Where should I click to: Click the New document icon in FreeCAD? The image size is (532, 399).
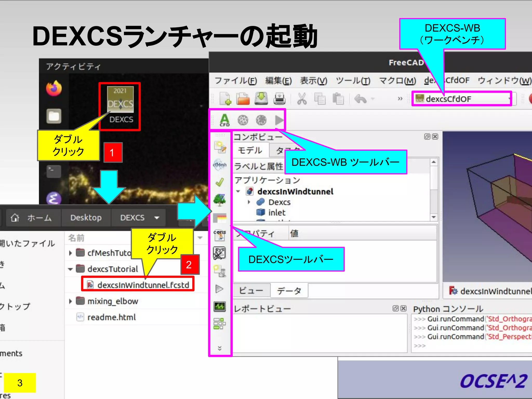225,99
